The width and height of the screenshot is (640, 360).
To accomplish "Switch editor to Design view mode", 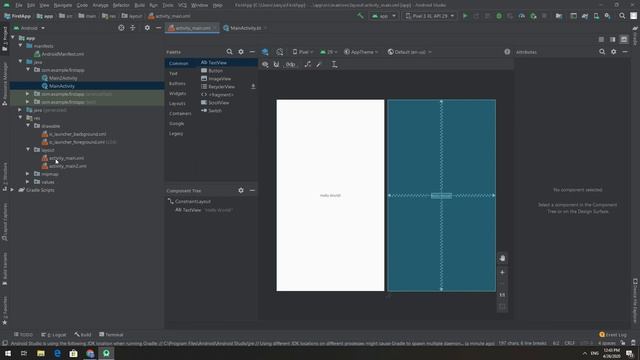I will [x=624, y=39].
